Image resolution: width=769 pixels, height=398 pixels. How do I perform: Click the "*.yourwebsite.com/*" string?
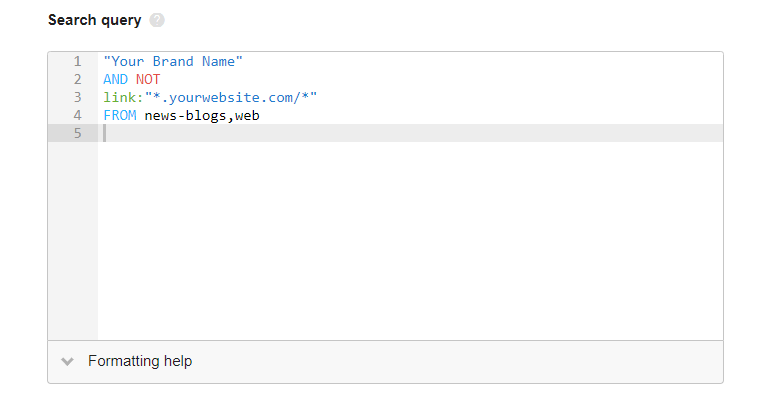pos(231,98)
